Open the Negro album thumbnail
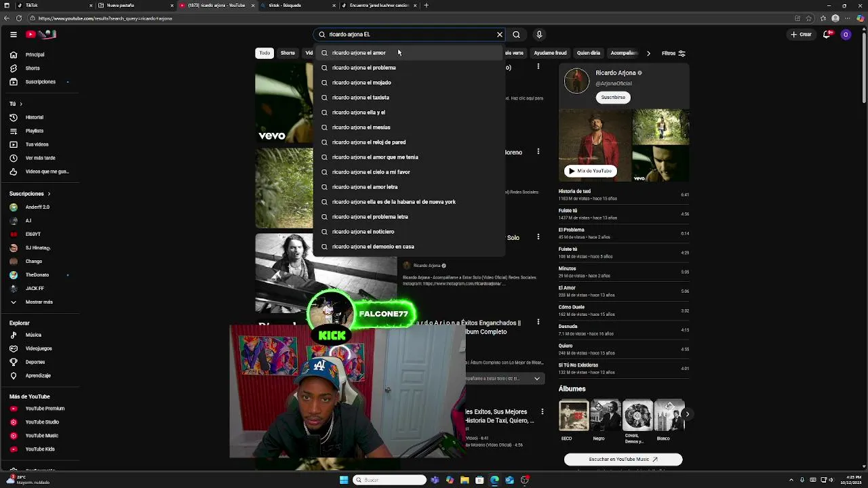 (x=606, y=415)
